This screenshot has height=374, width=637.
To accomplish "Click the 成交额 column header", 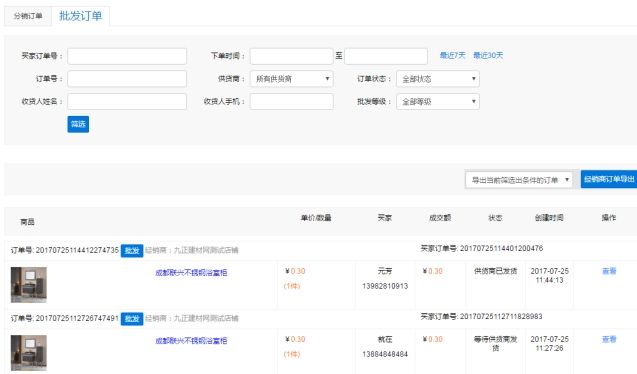I will tap(440, 218).
